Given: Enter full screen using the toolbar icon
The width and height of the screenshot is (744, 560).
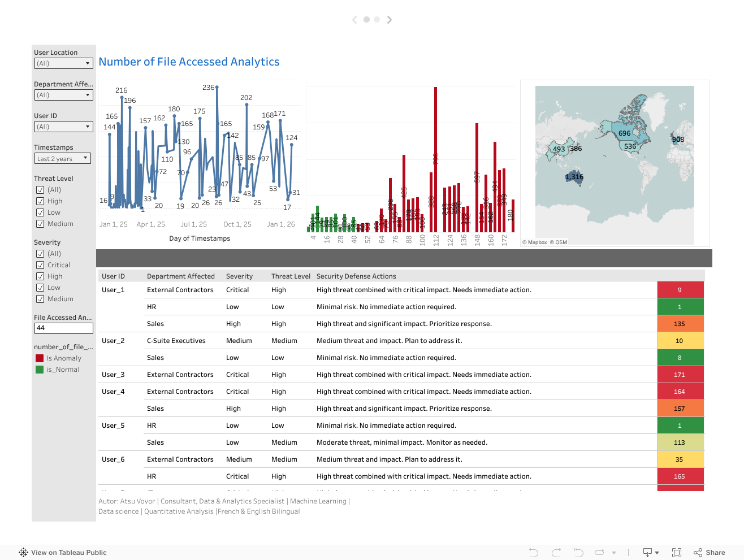Looking at the screenshot, I should point(676,552).
